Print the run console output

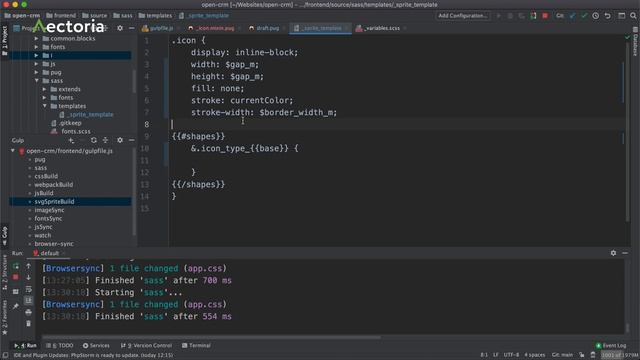coord(29,312)
